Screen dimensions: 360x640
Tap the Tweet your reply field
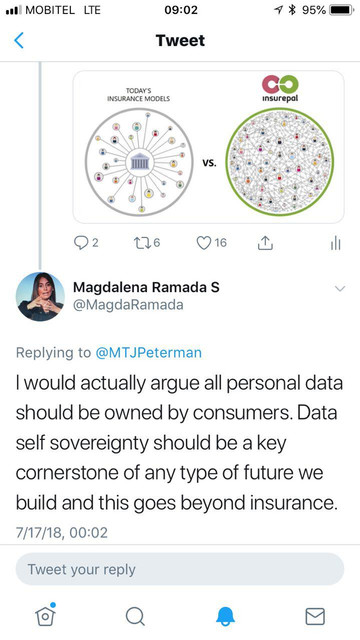tap(180, 569)
